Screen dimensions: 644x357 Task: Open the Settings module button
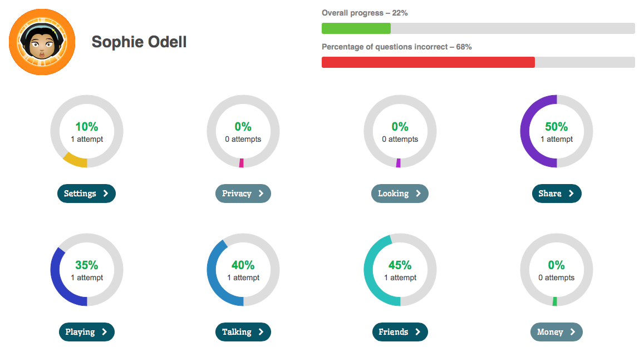(x=86, y=194)
